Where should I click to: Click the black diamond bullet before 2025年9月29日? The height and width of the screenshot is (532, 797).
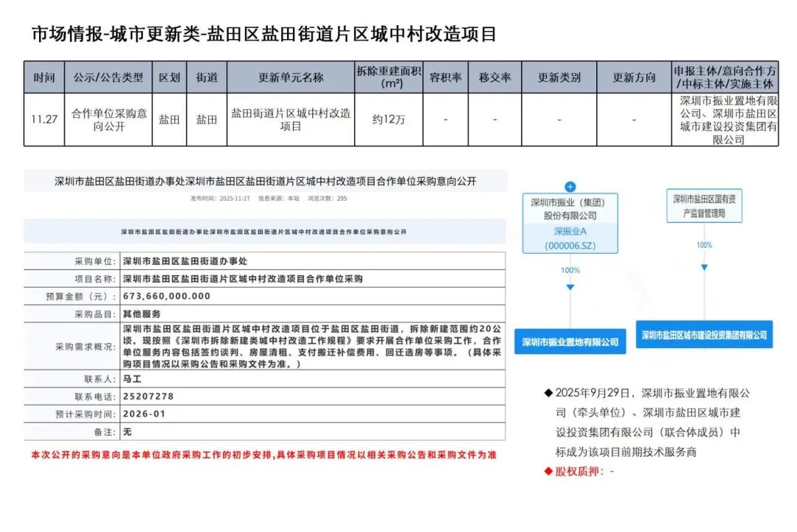548,393
